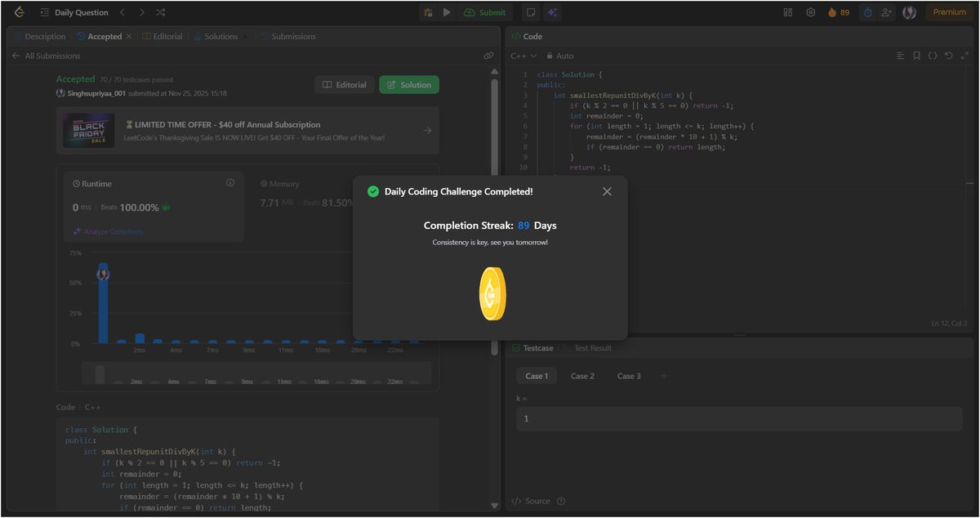Viewport: 980px width, 518px height.
Task: Copy submission link with the chain icon
Action: (x=488, y=56)
